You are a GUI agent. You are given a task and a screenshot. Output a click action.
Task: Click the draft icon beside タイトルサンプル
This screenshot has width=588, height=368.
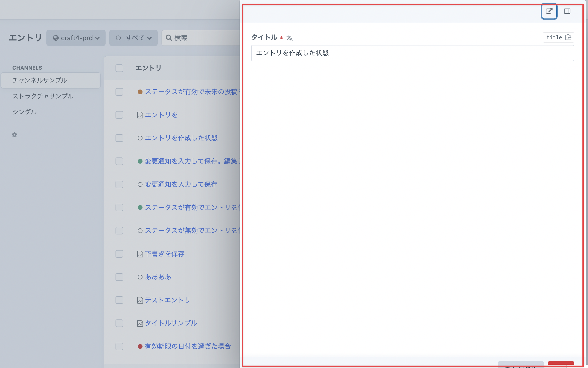[x=140, y=323]
